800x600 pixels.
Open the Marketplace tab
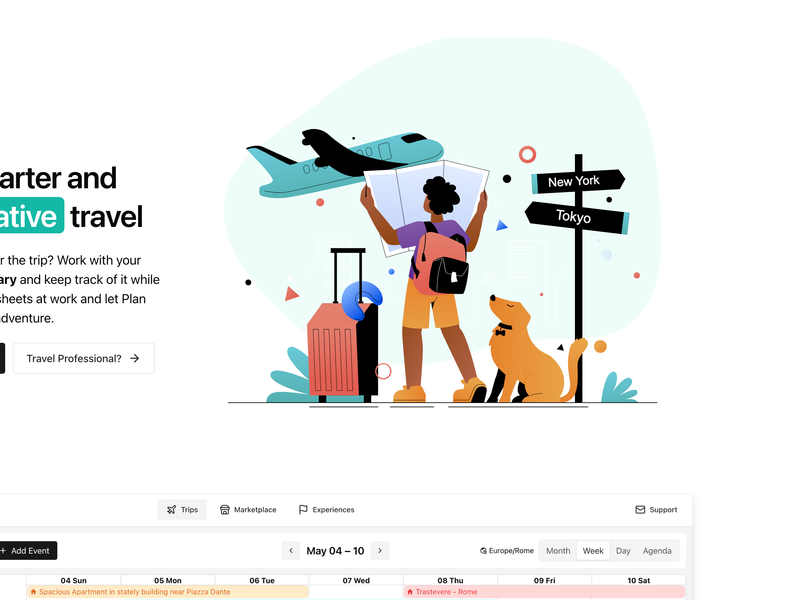pos(248,510)
